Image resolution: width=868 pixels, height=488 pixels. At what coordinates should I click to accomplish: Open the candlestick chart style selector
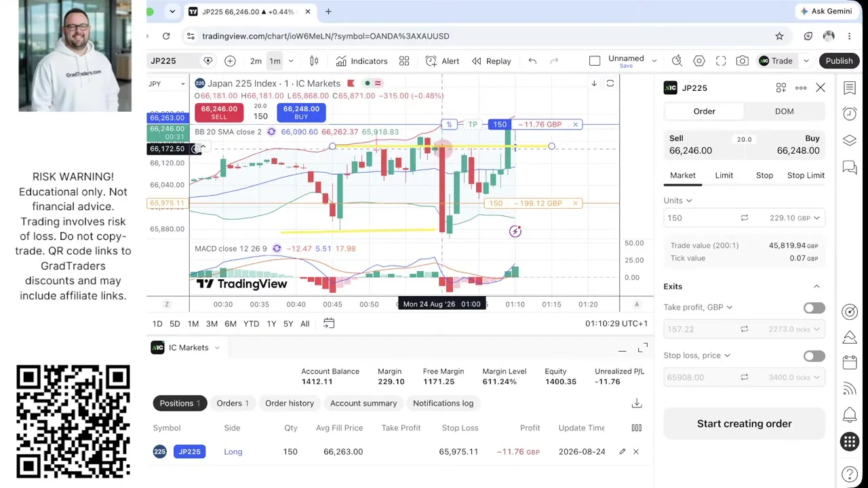(314, 61)
